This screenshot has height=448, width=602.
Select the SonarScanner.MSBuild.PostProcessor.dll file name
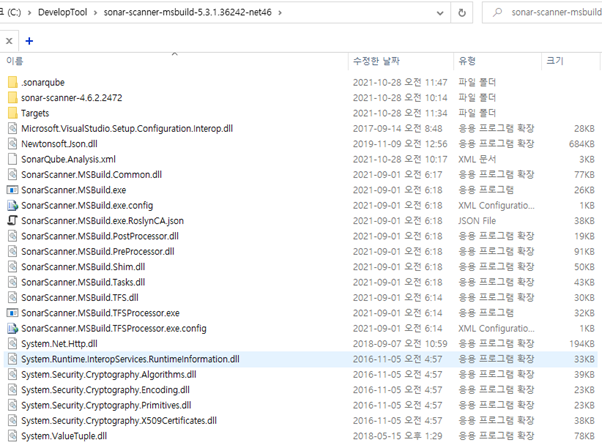click(100, 236)
